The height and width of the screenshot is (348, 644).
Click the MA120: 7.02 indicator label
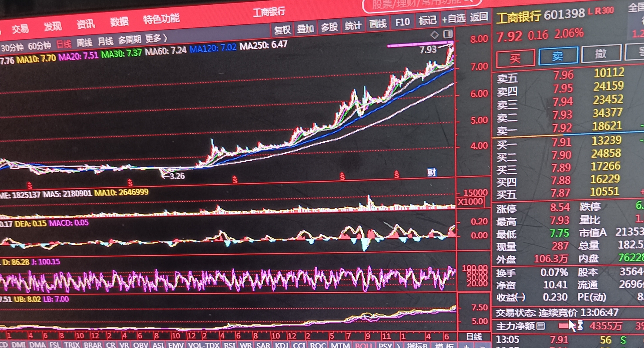click(x=213, y=47)
